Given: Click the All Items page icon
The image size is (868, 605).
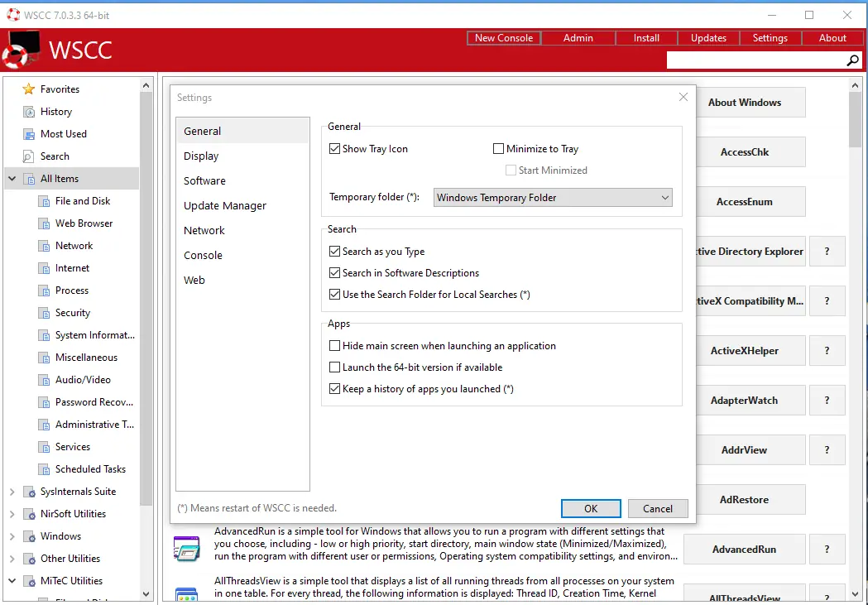Looking at the screenshot, I should (x=29, y=179).
